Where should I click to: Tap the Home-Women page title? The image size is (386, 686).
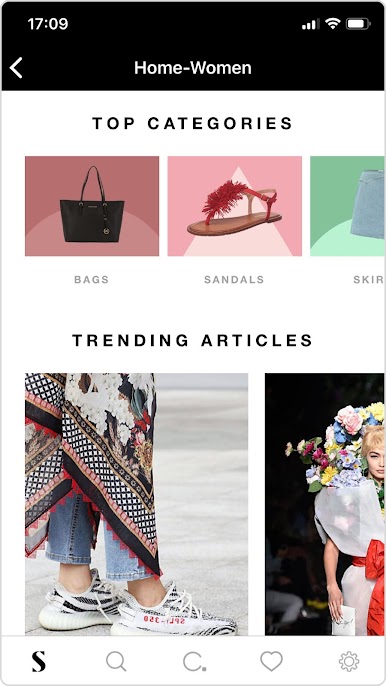pyautogui.click(x=193, y=68)
